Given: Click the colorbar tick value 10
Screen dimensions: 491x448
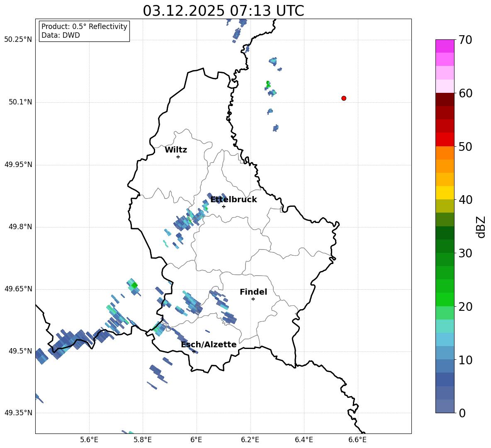Looking at the screenshot, I should pyautogui.click(x=465, y=360).
